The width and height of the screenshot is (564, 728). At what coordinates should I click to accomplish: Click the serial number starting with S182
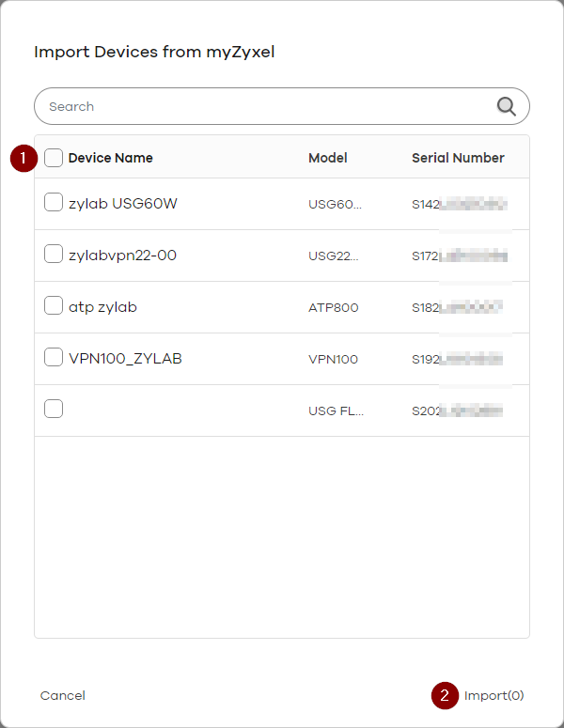click(457, 307)
